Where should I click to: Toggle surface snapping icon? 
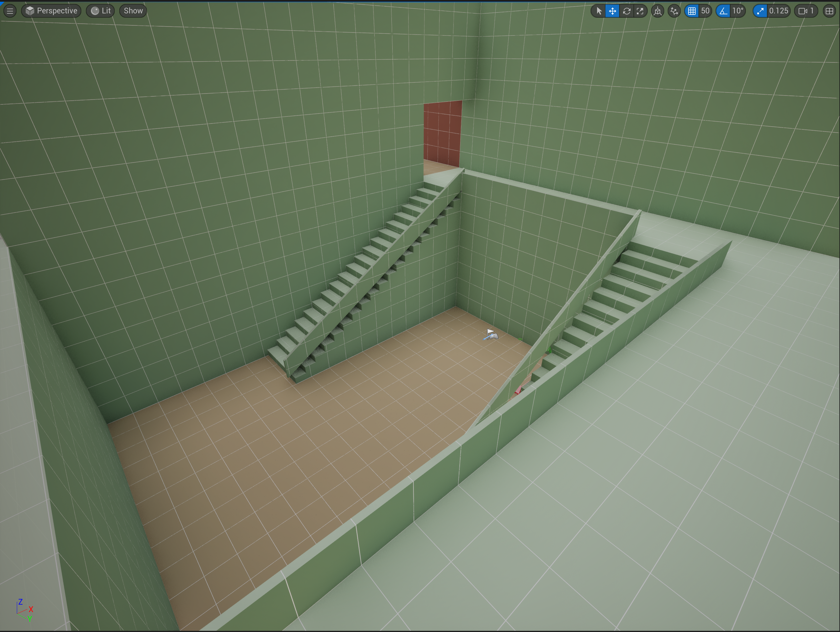coord(674,11)
